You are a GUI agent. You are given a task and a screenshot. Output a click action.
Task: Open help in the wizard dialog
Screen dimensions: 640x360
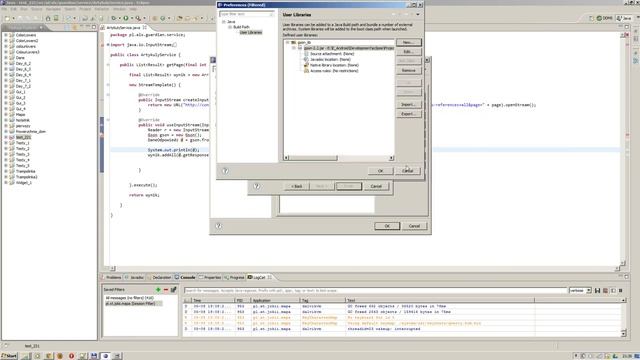[x=256, y=187]
